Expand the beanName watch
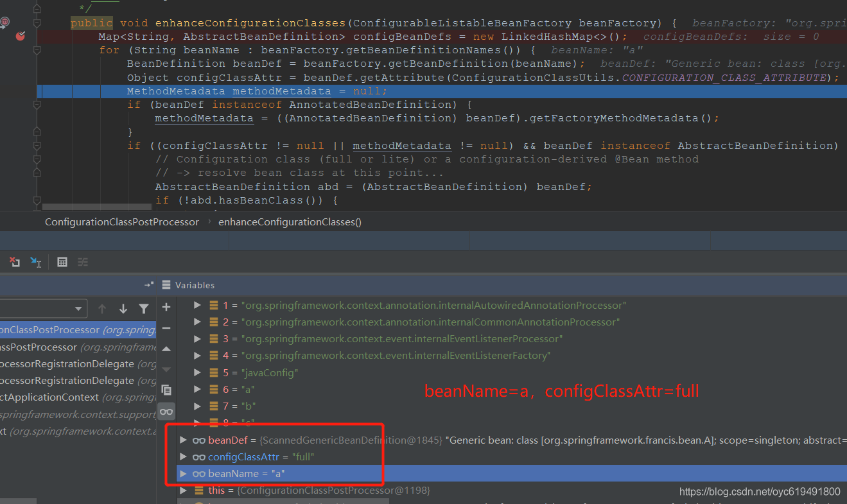The width and height of the screenshot is (847, 504). coord(183,473)
